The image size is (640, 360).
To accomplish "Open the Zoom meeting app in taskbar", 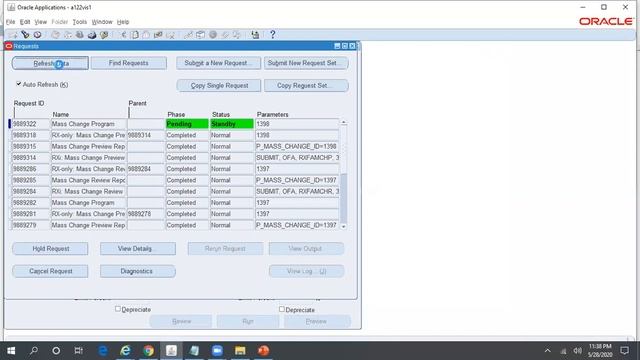I will [x=217, y=351].
